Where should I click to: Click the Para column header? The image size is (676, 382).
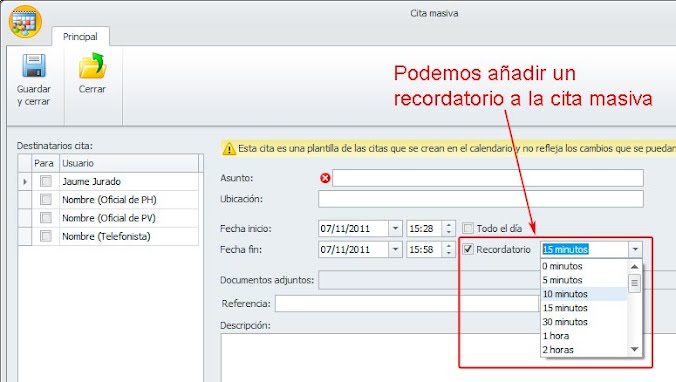pos(44,163)
